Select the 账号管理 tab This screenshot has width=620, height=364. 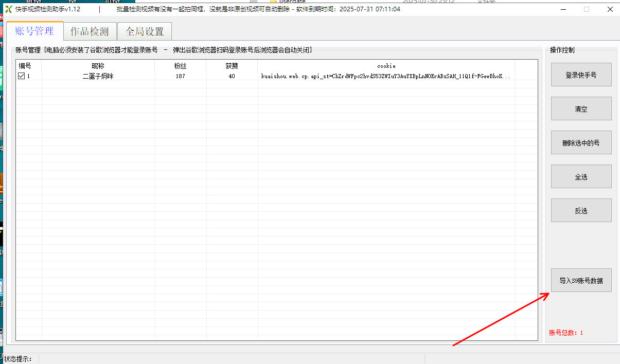click(34, 31)
